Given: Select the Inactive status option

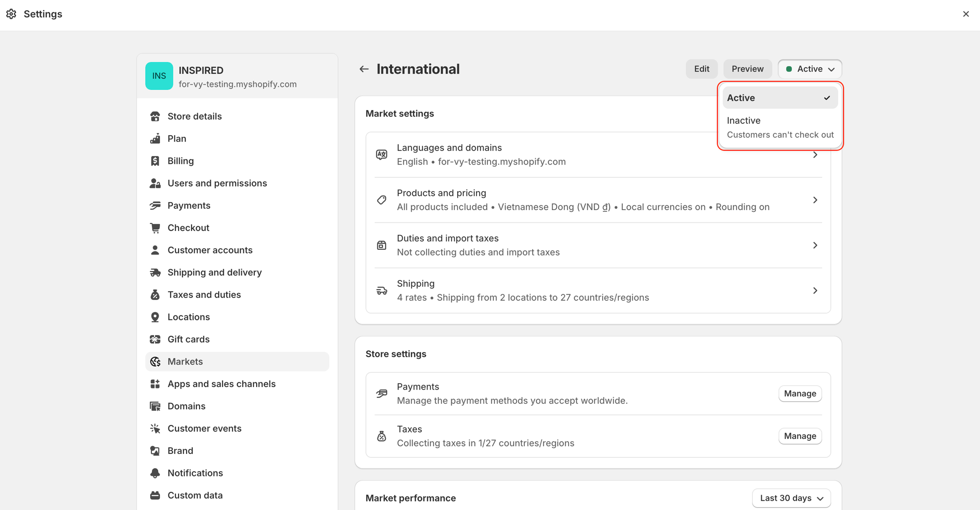Looking at the screenshot, I should coord(780,127).
